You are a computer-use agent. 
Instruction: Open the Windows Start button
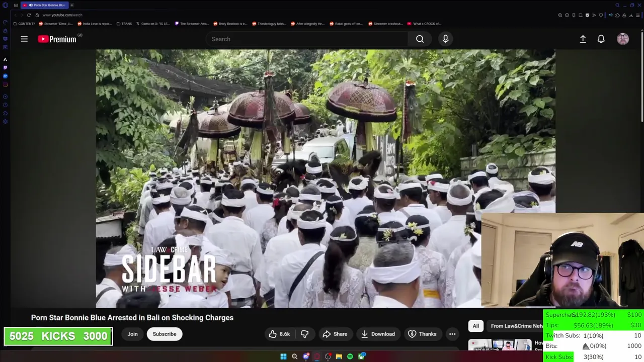click(x=283, y=356)
